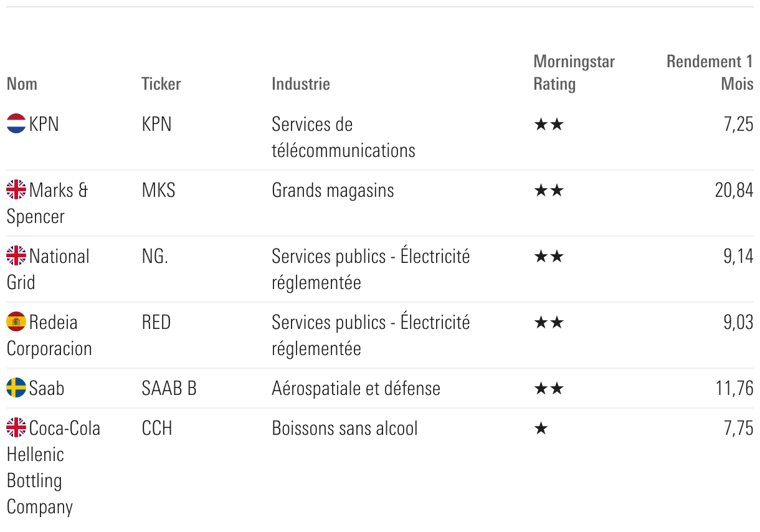Click the two-star rating in Saab row

click(x=548, y=389)
